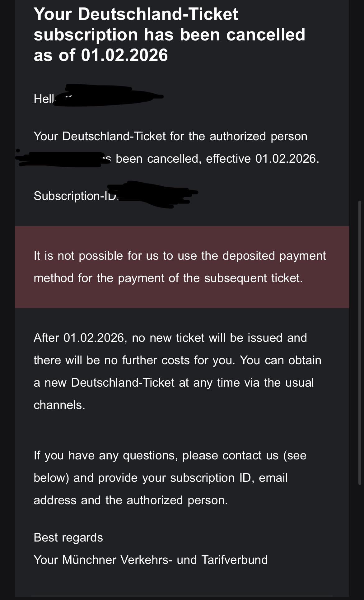The width and height of the screenshot is (364, 600).
Task: Click 'subsequent ticket' in the red notice
Action: 253,278
